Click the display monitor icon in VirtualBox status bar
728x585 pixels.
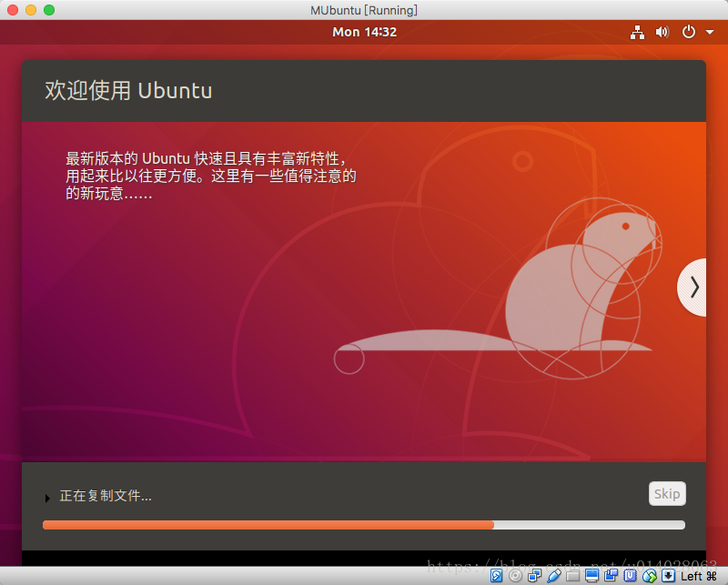pyautogui.click(x=592, y=576)
